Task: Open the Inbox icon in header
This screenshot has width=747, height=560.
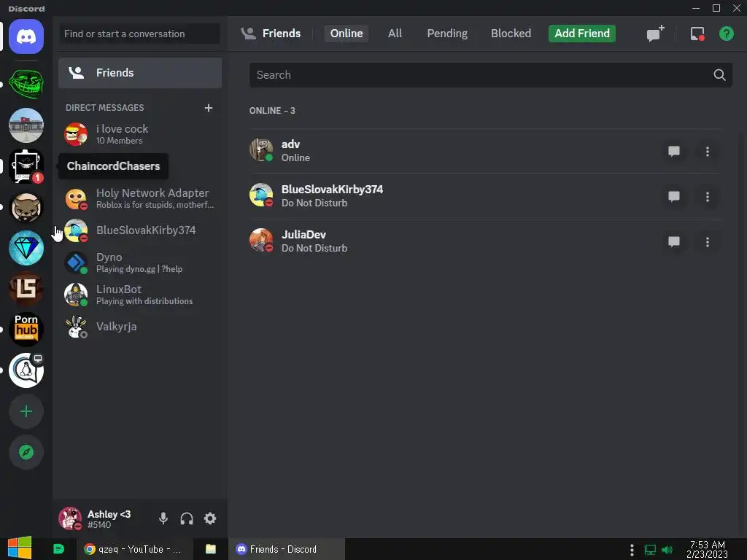Action: [x=697, y=34]
